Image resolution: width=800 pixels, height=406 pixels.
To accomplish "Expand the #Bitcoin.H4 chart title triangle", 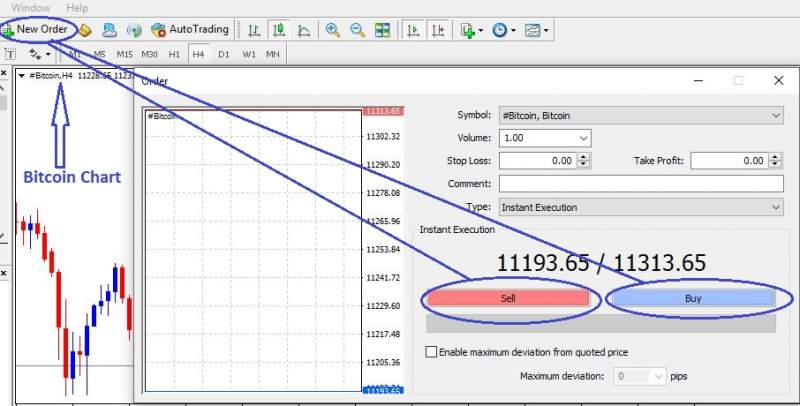I will pyautogui.click(x=21, y=76).
